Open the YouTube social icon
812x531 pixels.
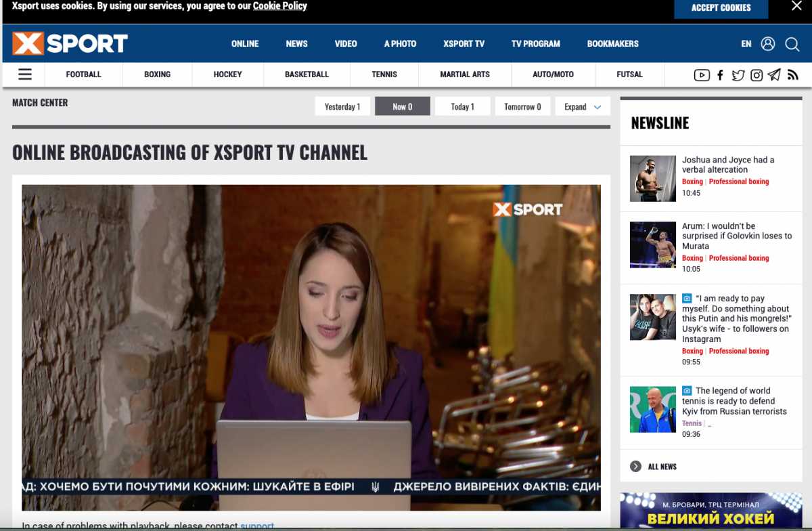(x=702, y=75)
